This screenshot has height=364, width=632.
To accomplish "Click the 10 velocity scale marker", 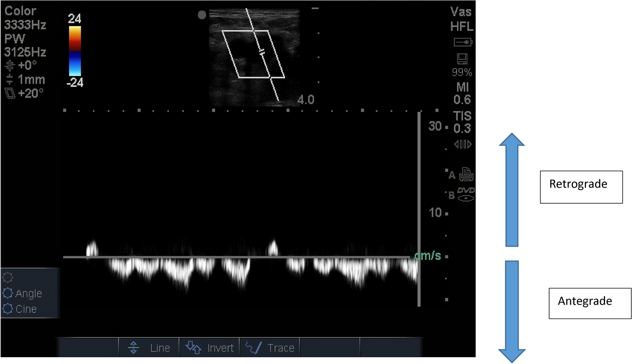I will [435, 213].
